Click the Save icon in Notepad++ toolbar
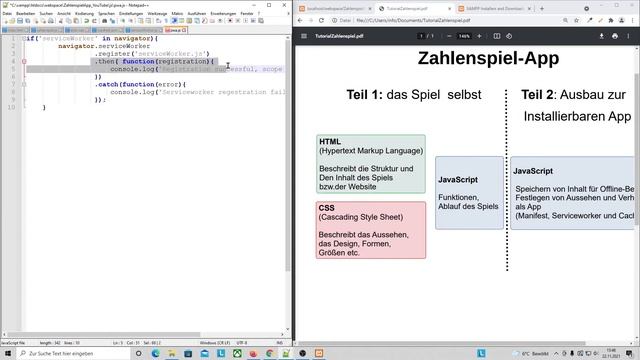The image size is (640, 360). pyautogui.click(x=20, y=21)
